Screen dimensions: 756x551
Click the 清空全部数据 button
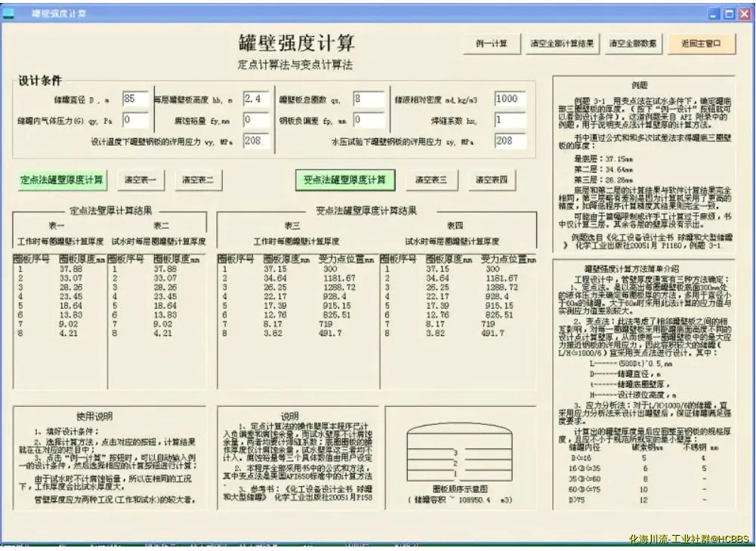tap(633, 44)
